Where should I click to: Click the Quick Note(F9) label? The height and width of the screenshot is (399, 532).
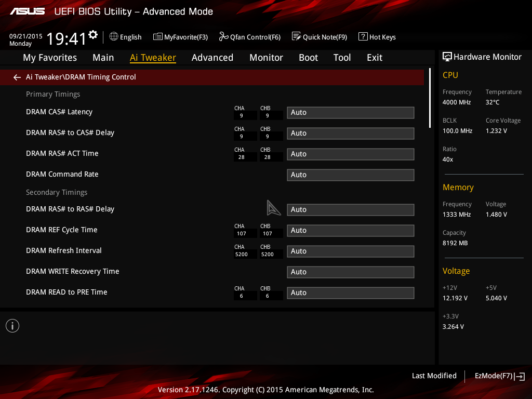[325, 37]
